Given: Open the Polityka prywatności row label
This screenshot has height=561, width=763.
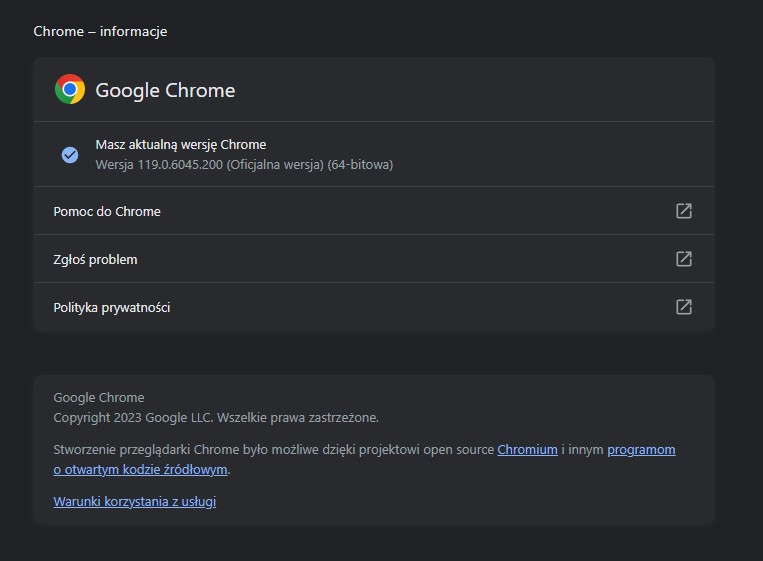Looking at the screenshot, I should tap(112, 307).
